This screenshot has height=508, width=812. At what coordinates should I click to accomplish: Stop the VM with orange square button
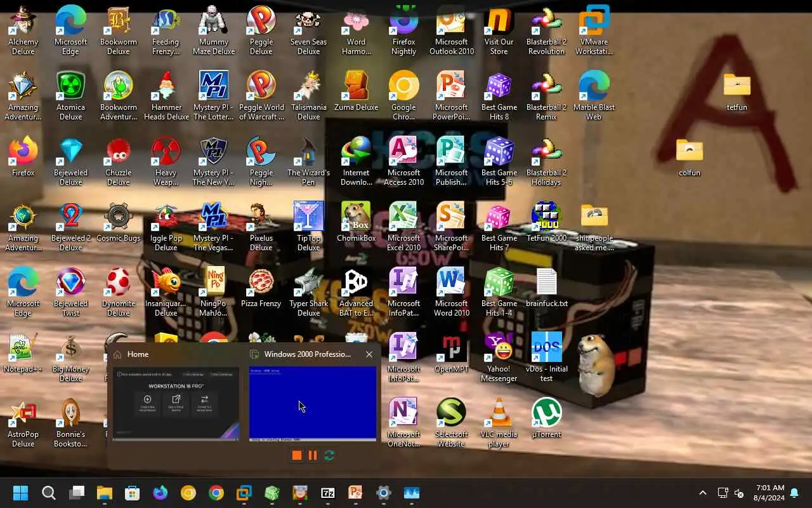coord(296,455)
